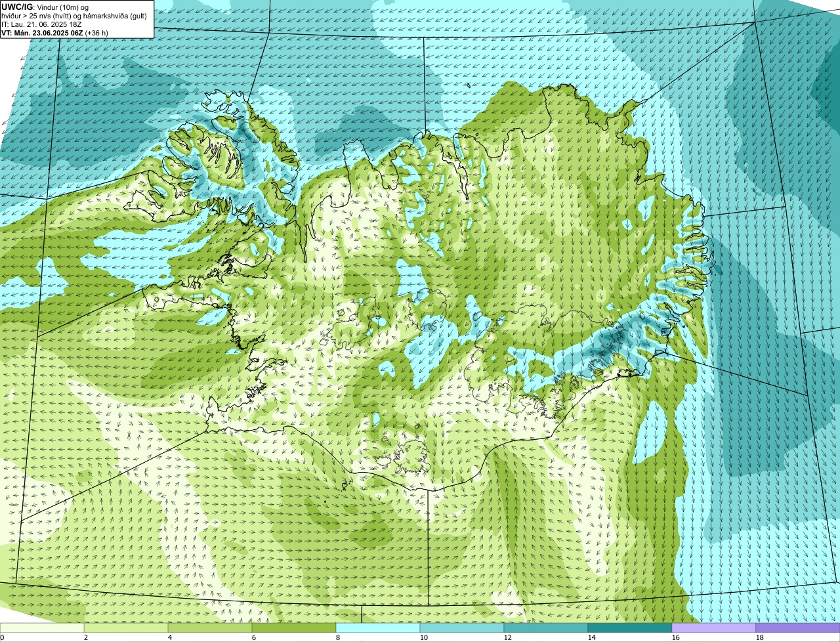
Task: Click the legend scale label "8"
Action: pyautogui.click(x=338, y=637)
